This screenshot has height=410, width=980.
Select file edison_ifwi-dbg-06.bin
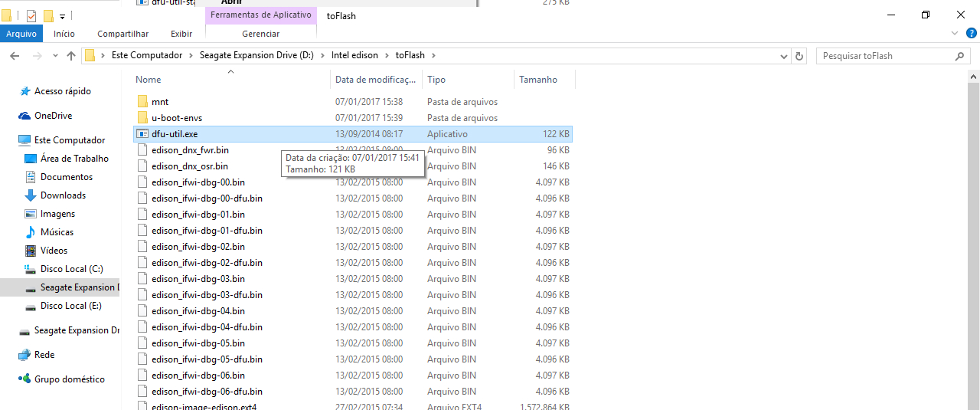tap(198, 376)
